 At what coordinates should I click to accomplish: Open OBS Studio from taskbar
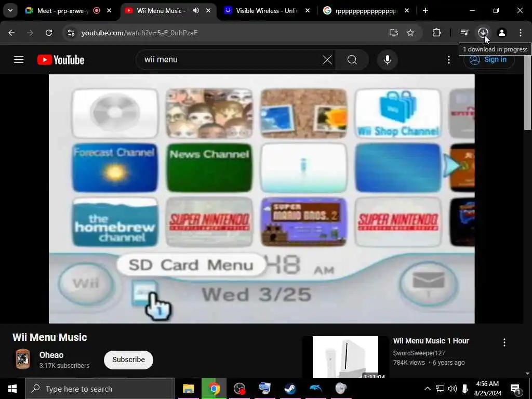[x=240, y=389]
